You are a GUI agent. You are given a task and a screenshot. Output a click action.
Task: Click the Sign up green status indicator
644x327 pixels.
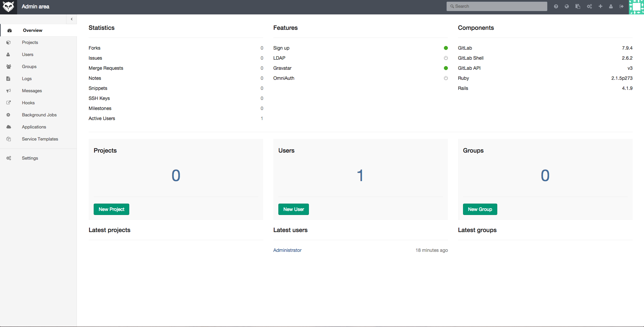446,48
